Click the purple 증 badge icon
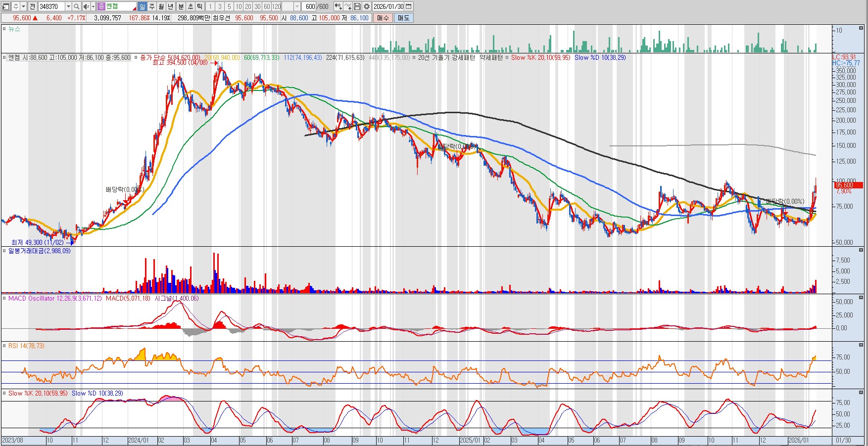The image size is (868, 446). click(101, 6)
